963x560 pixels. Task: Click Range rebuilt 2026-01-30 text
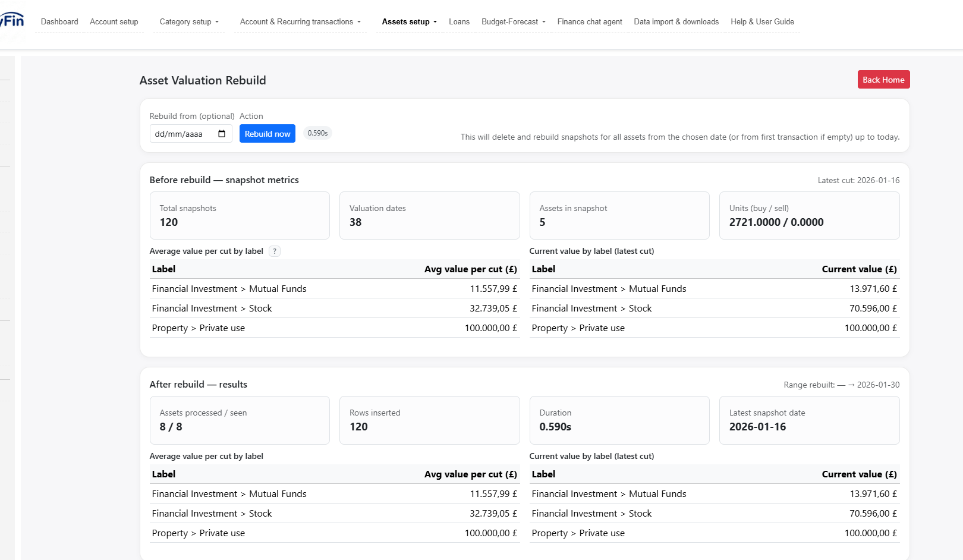pos(842,385)
